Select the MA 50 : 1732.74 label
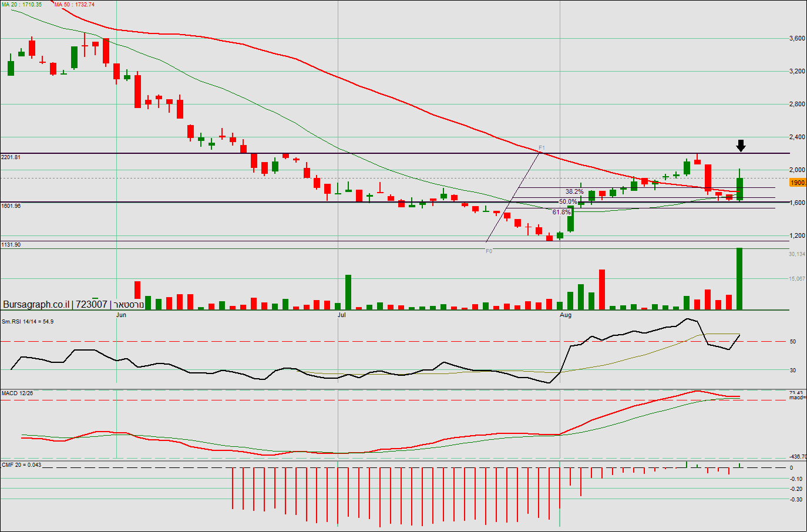The width and height of the screenshot is (807, 532). click(75, 5)
